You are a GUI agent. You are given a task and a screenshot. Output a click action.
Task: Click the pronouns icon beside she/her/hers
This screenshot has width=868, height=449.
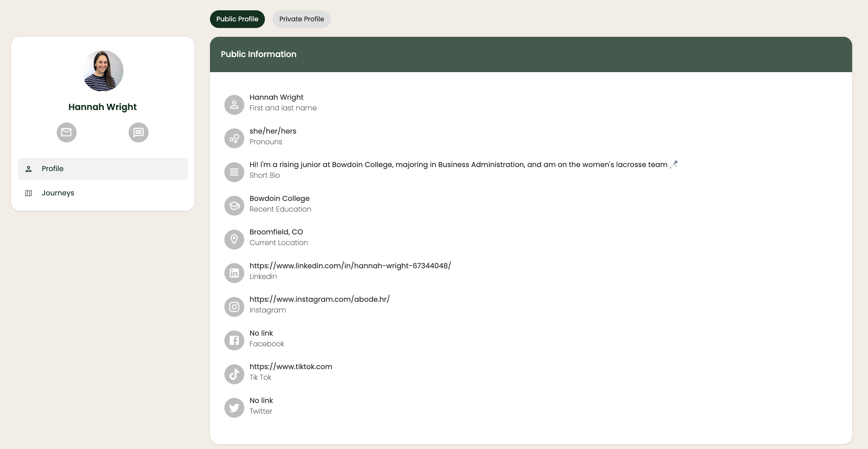234,138
